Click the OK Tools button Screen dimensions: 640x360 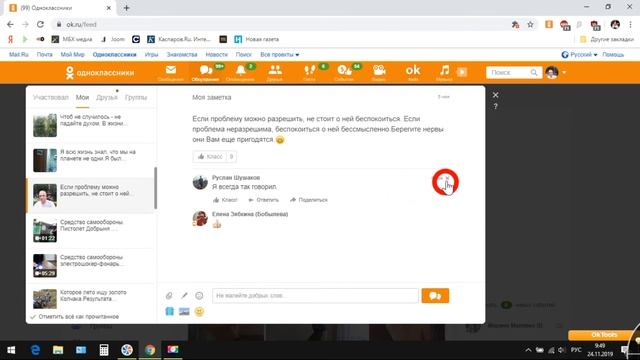point(604,335)
